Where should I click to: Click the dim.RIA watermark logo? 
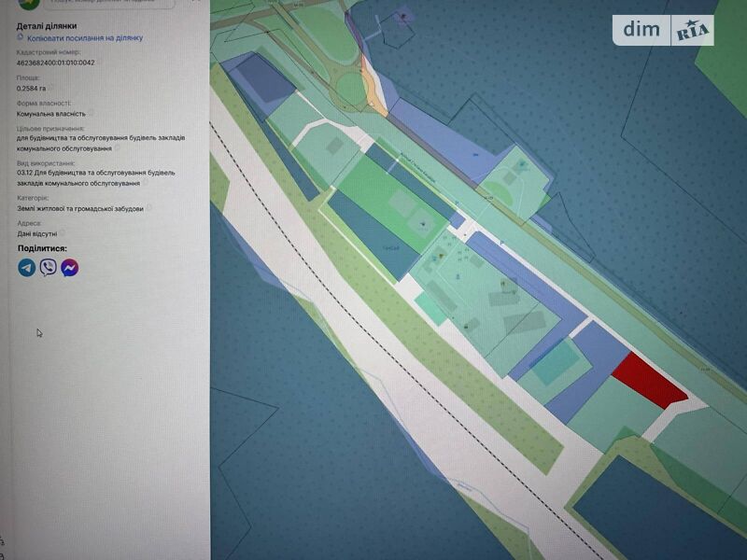(x=662, y=30)
